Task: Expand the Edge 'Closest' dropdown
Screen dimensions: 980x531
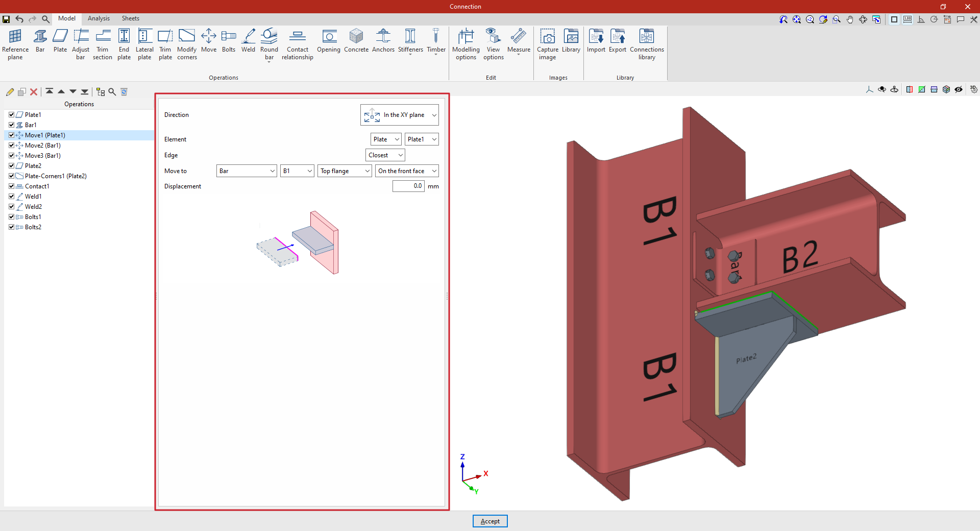Action: tap(385, 155)
